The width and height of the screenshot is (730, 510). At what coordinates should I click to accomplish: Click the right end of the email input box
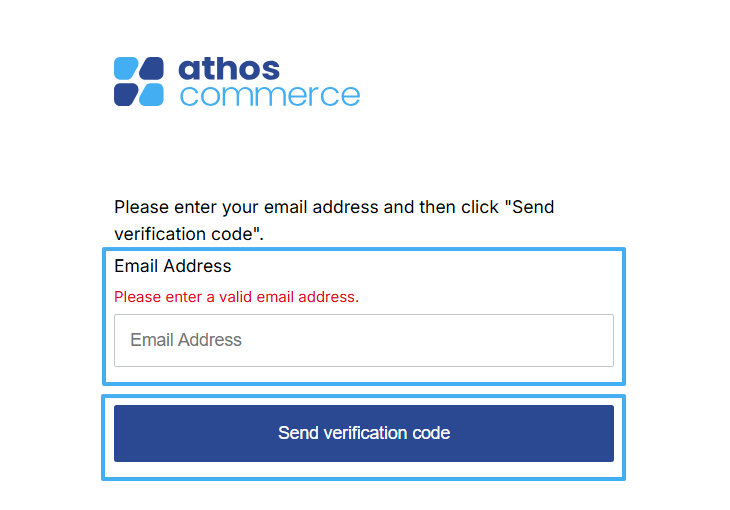(606, 340)
